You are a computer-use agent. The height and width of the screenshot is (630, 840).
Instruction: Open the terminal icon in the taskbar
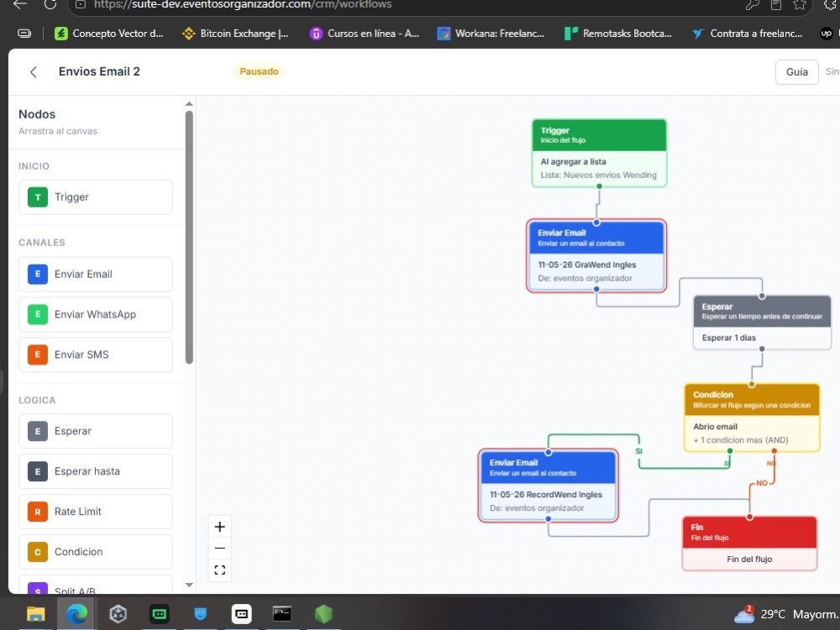[x=281, y=614]
